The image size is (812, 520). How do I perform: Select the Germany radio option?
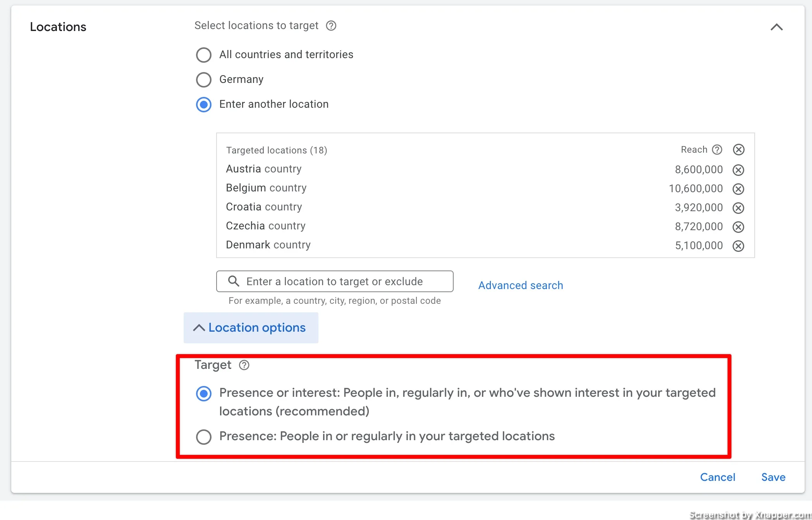[x=204, y=79]
